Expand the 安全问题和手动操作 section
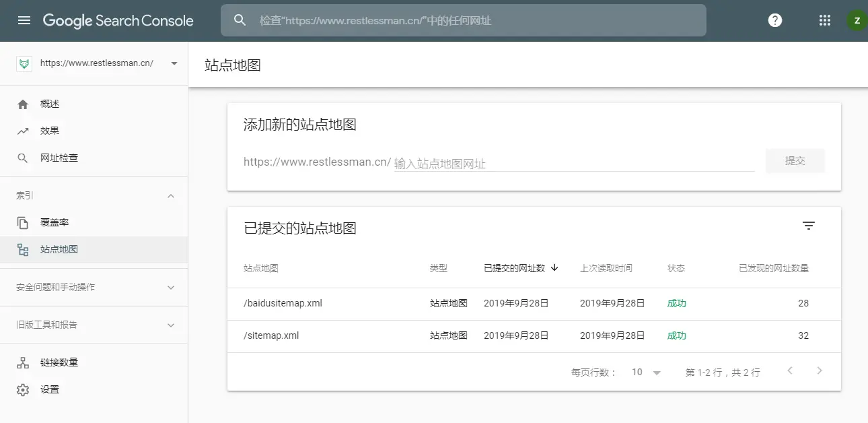Viewport: 868px width, 423px height. [x=171, y=288]
